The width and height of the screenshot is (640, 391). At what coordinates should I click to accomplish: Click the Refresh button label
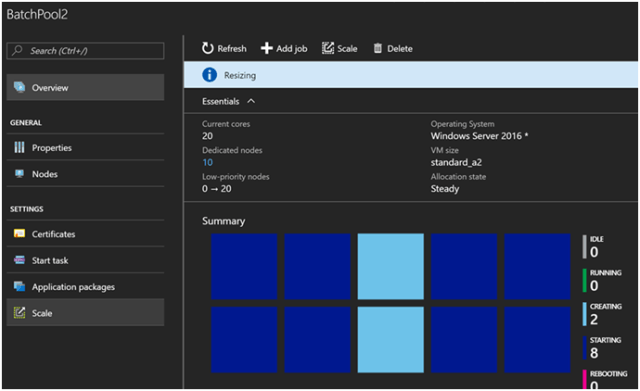click(x=232, y=49)
